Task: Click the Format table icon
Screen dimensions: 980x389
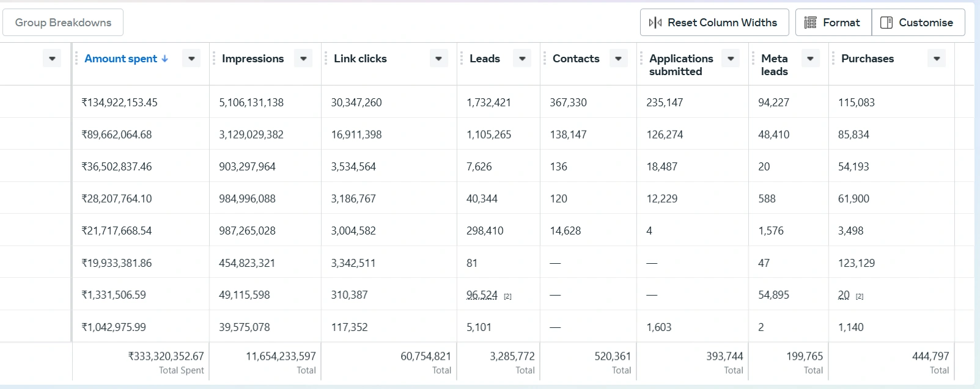Action: tap(811, 23)
